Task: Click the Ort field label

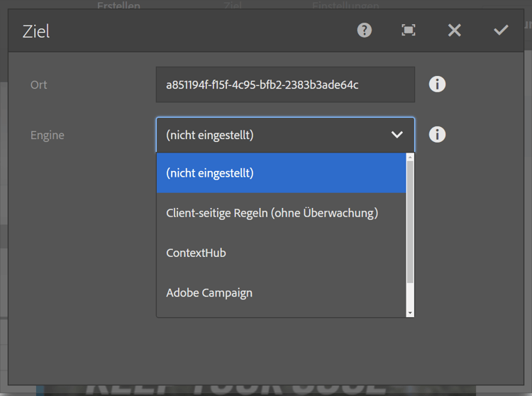Action: (39, 84)
